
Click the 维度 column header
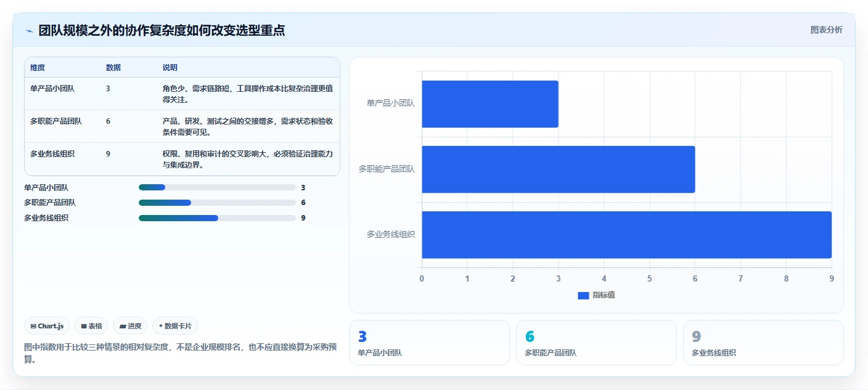pos(38,68)
